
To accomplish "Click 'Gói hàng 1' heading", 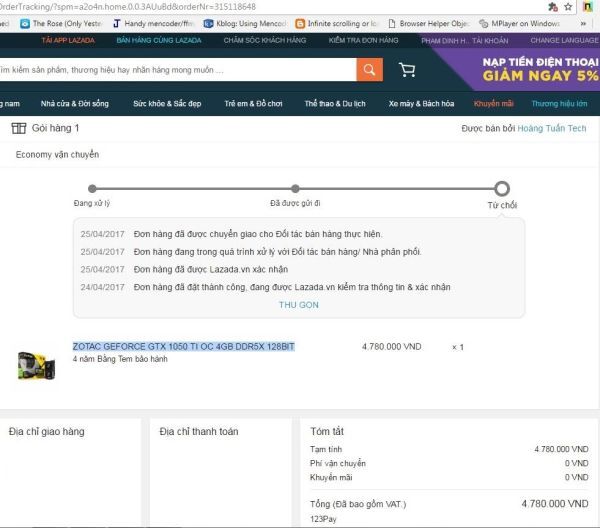I will click(x=55, y=128).
